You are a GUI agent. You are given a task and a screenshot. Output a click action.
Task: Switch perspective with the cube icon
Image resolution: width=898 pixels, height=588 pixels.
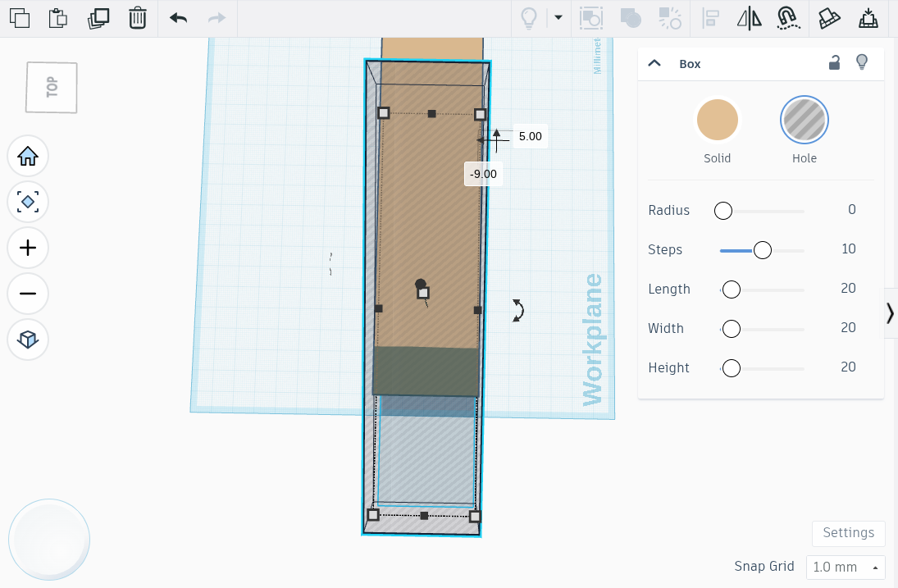click(28, 340)
